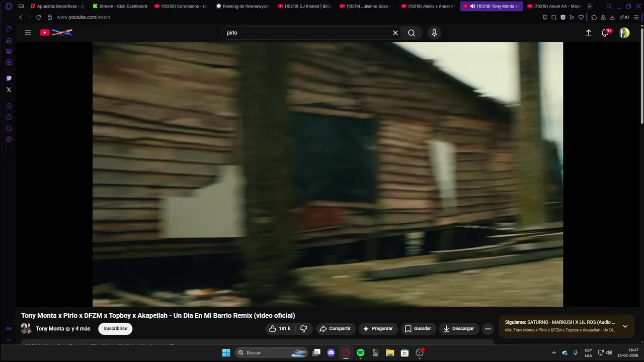The image size is (644, 362).
Task: Open Settings gear in Opera sidebar
Action: tap(9, 139)
